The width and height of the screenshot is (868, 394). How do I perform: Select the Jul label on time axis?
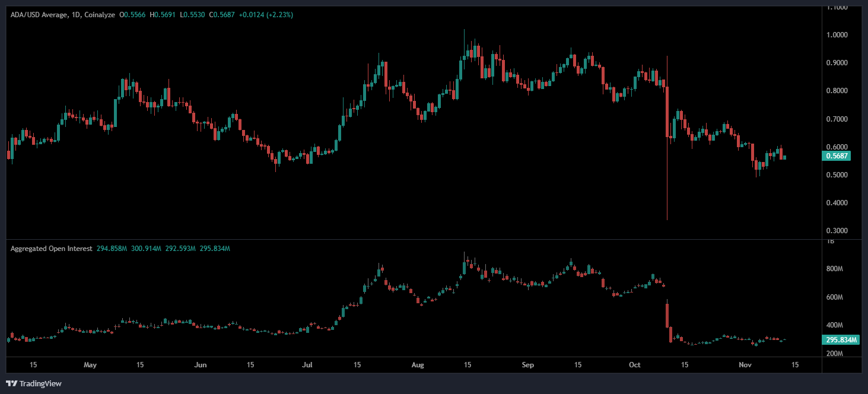pos(307,364)
